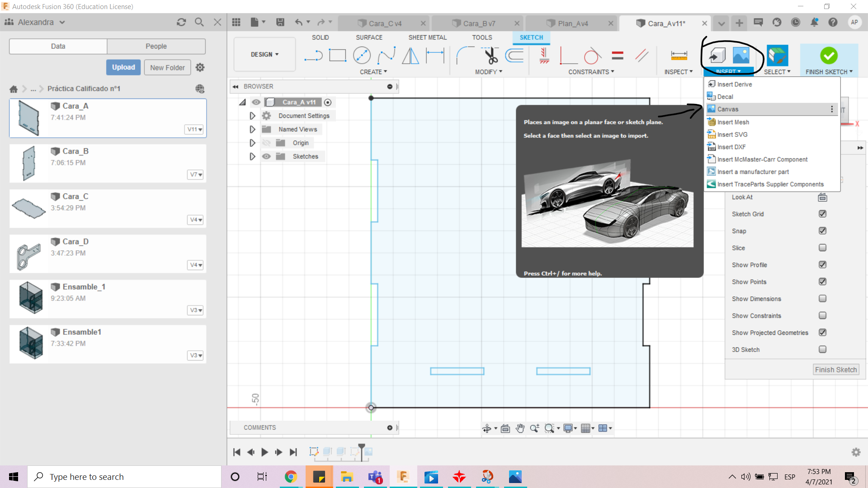The image size is (868, 488).
Task: Click the Save icon in toolbar
Action: (x=280, y=22)
